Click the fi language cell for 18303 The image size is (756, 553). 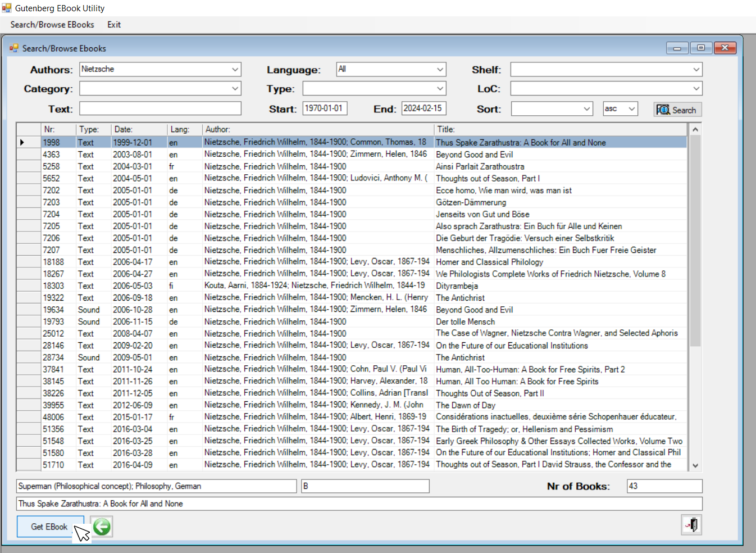pyautogui.click(x=185, y=286)
